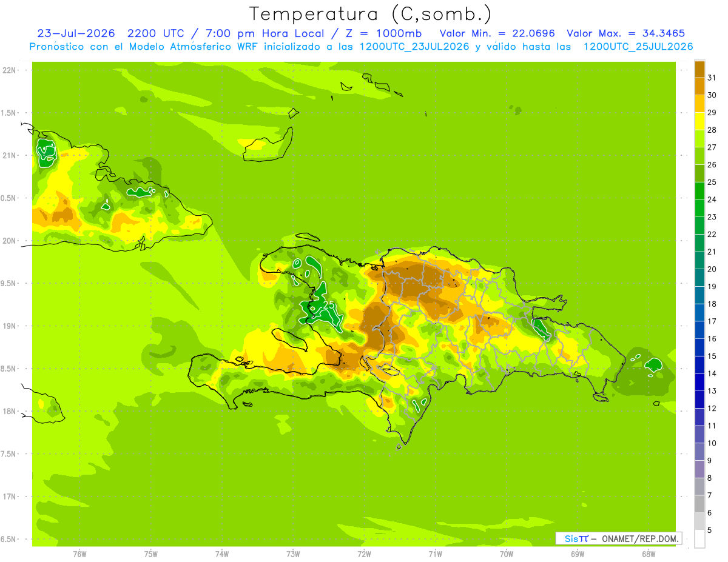Click the '22N' latitude label
The width and height of the screenshot is (728, 562).
[x=9, y=70]
